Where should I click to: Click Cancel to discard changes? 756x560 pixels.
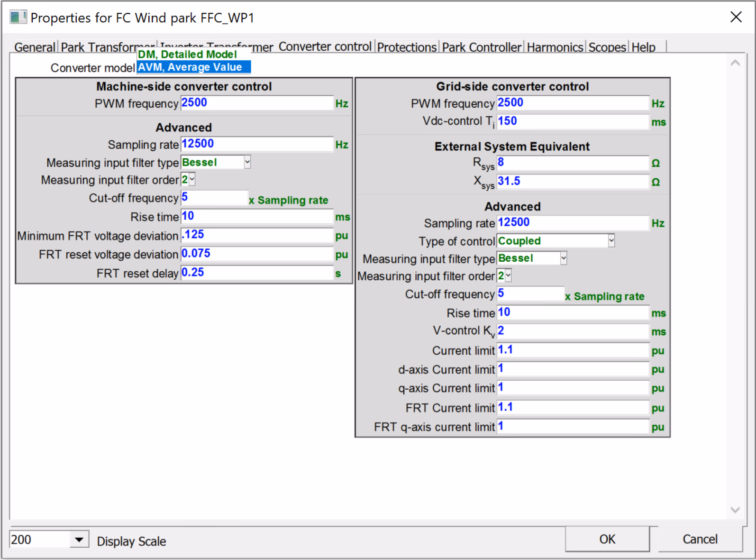click(700, 539)
